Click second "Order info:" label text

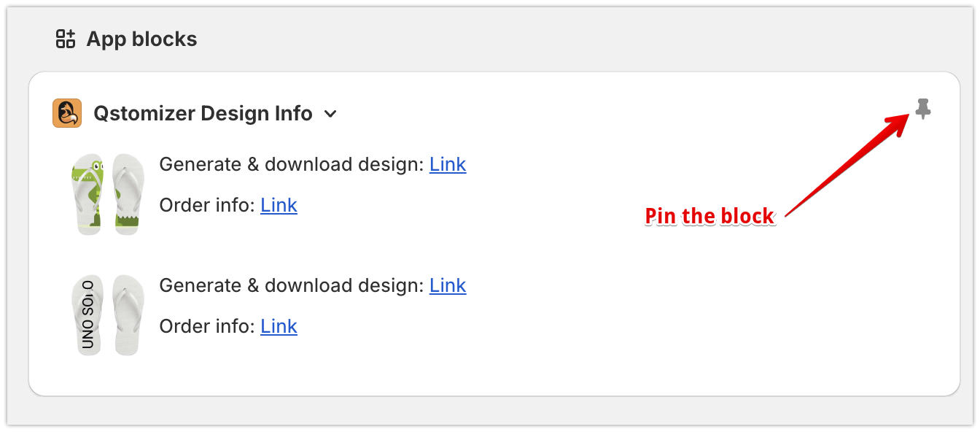tap(207, 326)
